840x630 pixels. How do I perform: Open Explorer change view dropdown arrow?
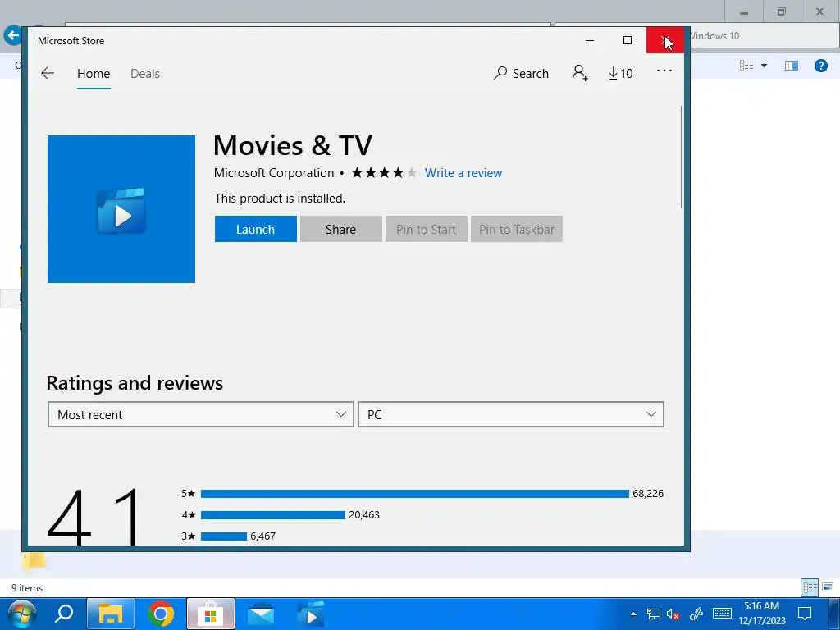coord(764,66)
